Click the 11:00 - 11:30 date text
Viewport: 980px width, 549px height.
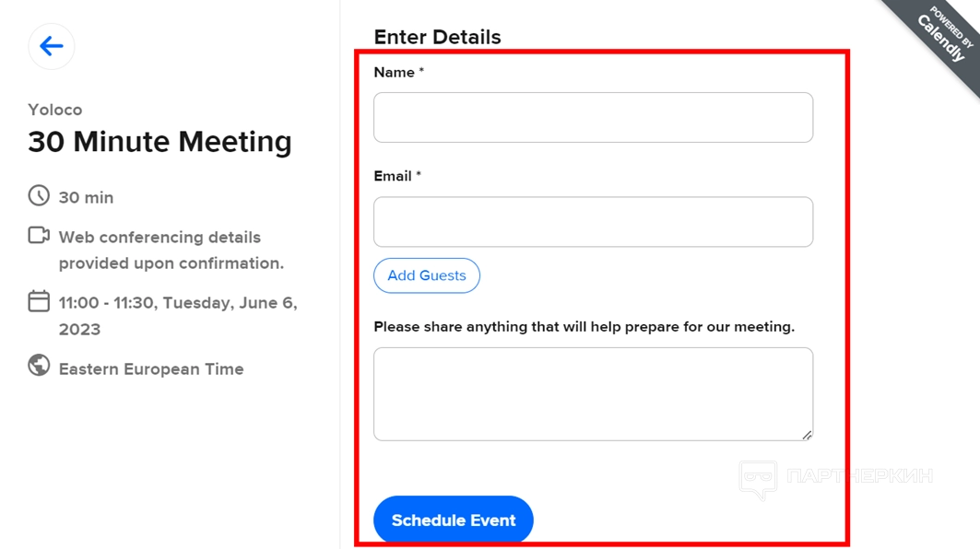click(178, 303)
